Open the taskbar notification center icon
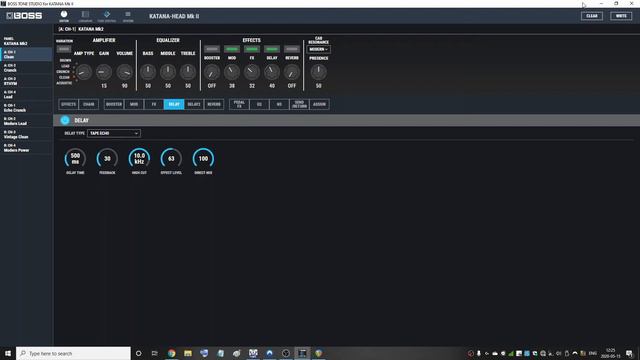640x360 pixels. coord(629,353)
